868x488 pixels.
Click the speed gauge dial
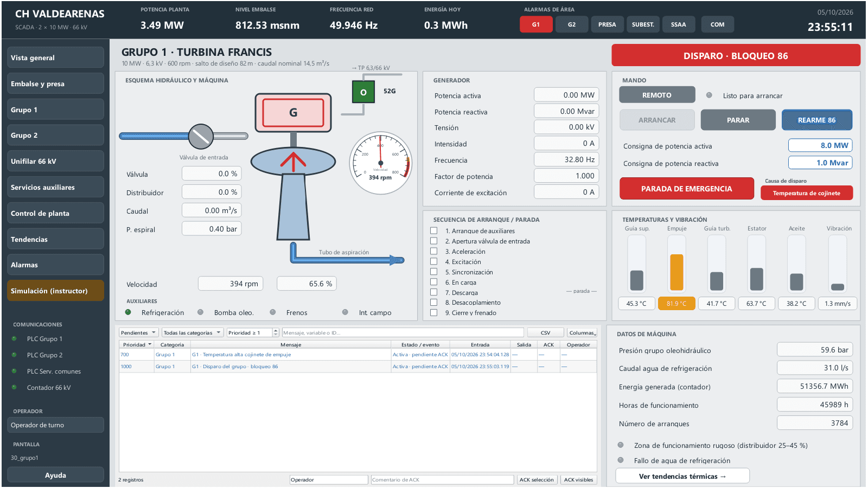tap(380, 163)
